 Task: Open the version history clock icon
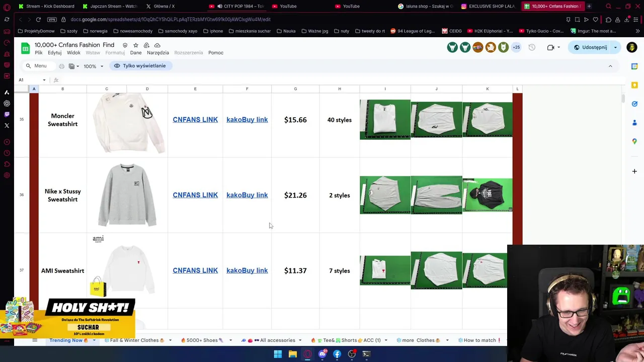(532, 47)
